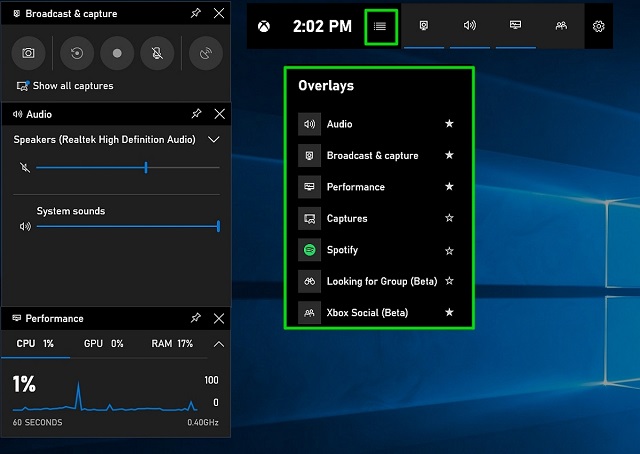The image size is (640, 454).
Task: Click Broadcast & capture icon in Overlays
Action: click(x=309, y=156)
